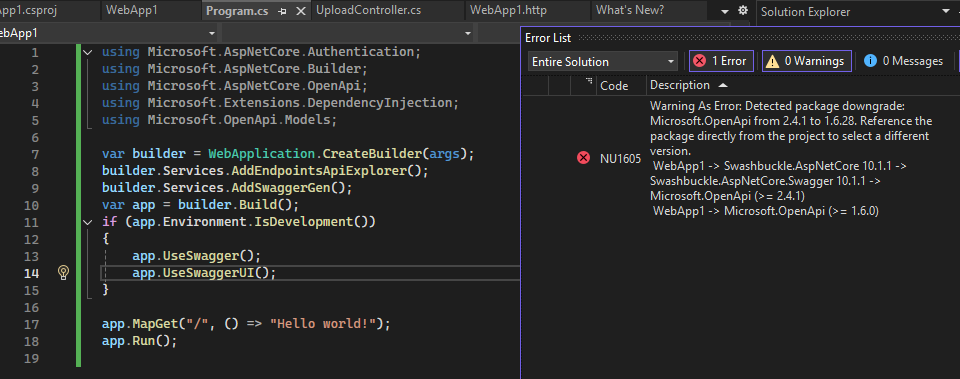Click 'app.Run()' on line 18
960x379 pixels.
click(x=135, y=340)
